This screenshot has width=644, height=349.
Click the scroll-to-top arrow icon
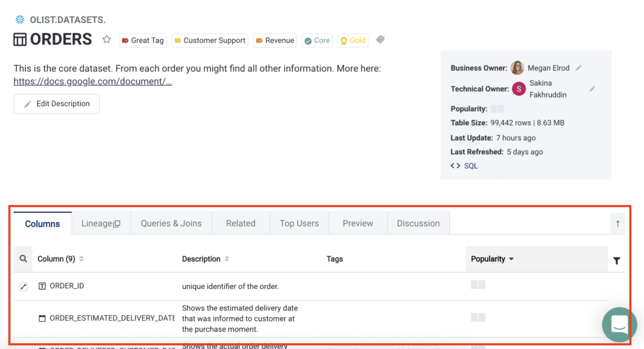[617, 224]
